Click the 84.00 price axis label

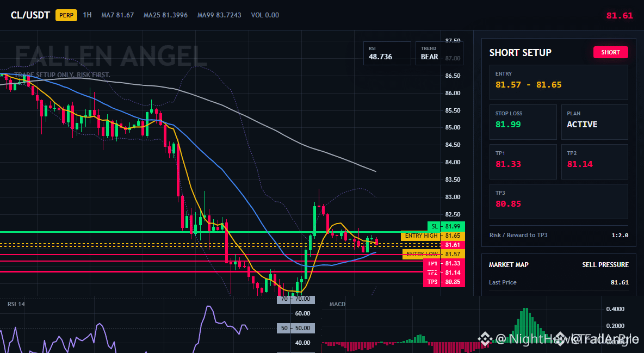[x=453, y=162]
